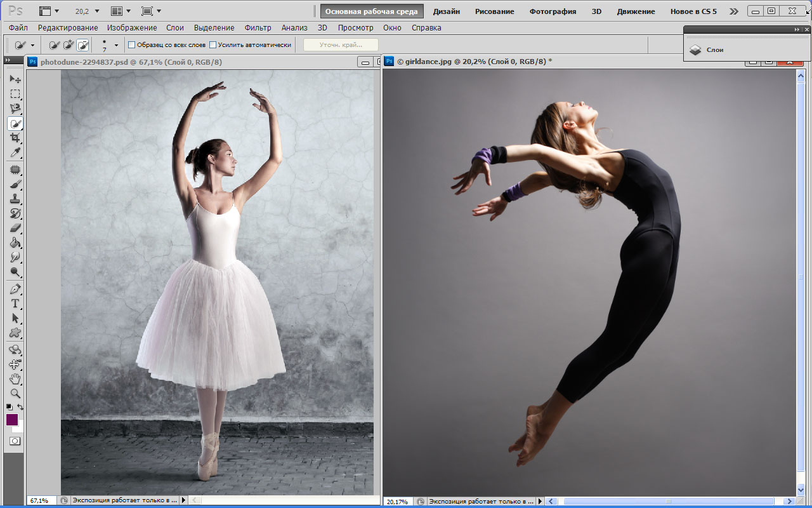Open the Изображение menu
The width and height of the screenshot is (812, 508).
pyautogui.click(x=132, y=28)
